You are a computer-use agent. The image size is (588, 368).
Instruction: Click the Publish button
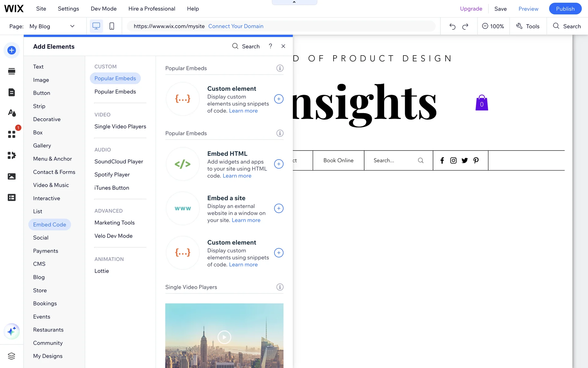click(565, 9)
